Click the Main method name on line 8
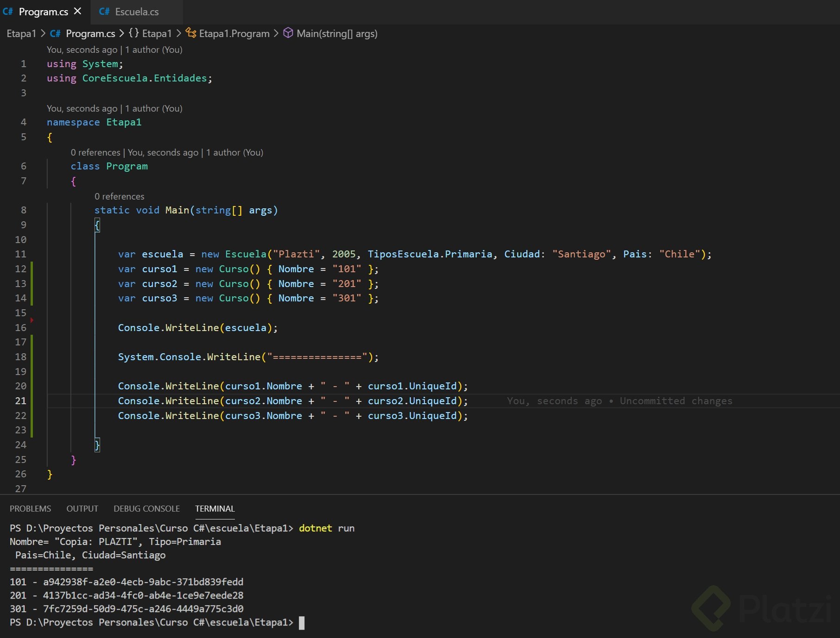Viewport: 840px width, 638px height. tap(177, 210)
